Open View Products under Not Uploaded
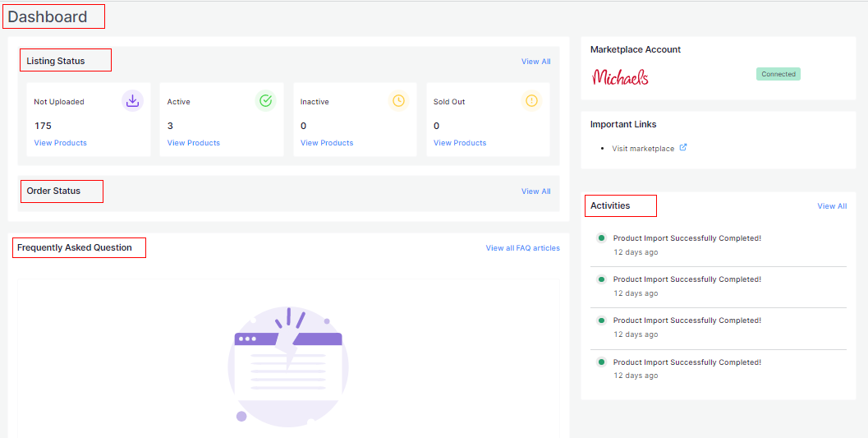The height and width of the screenshot is (438, 868). pyautogui.click(x=60, y=143)
